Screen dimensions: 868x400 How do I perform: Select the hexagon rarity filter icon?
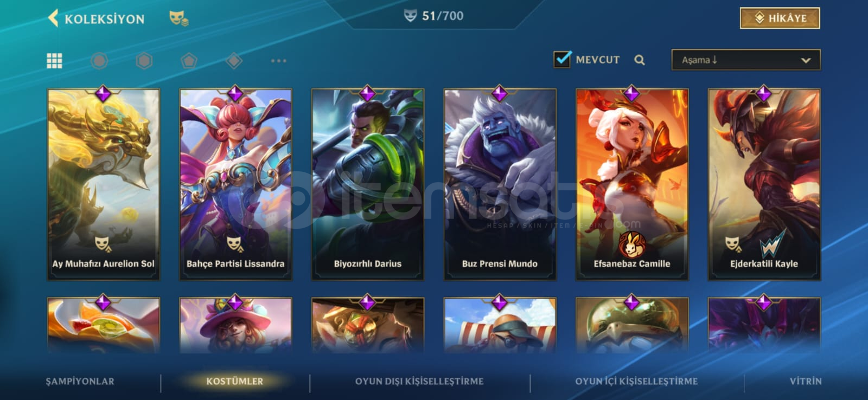tap(144, 61)
